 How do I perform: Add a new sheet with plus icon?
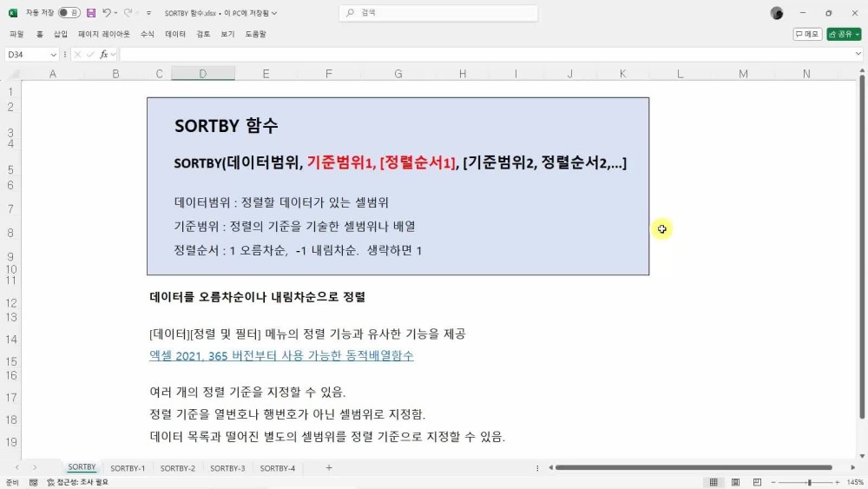tap(328, 468)
